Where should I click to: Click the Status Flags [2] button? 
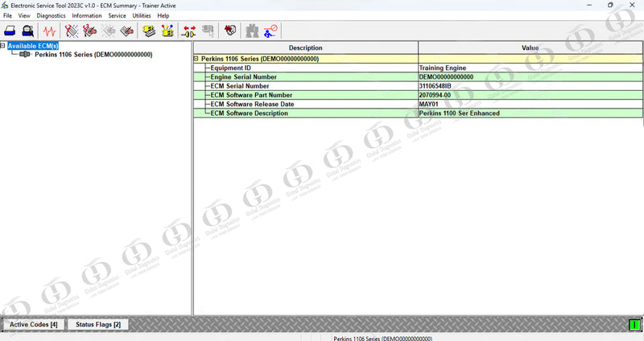[x=98, y=325]
